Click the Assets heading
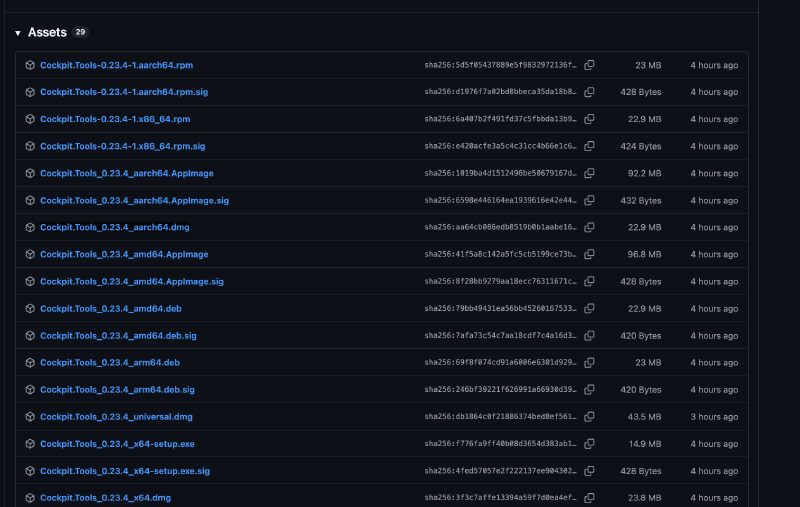800x507 pixels. [x=47, y=33]
